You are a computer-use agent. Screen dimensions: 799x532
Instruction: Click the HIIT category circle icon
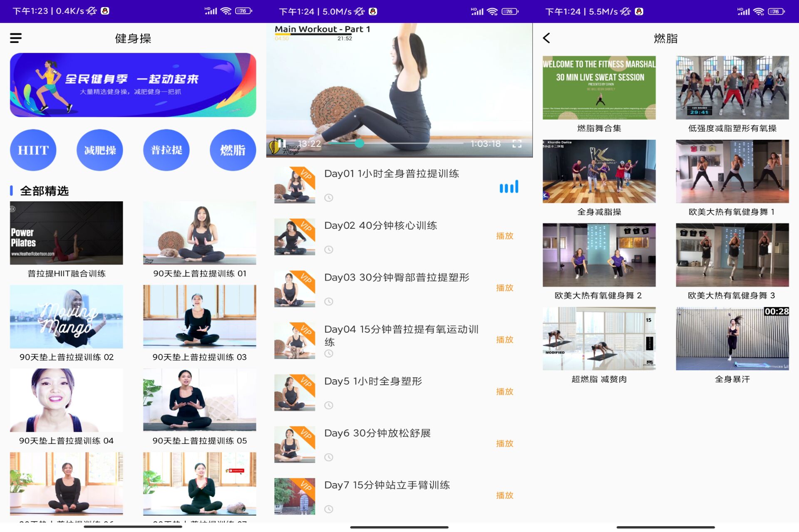pos(33,150)
